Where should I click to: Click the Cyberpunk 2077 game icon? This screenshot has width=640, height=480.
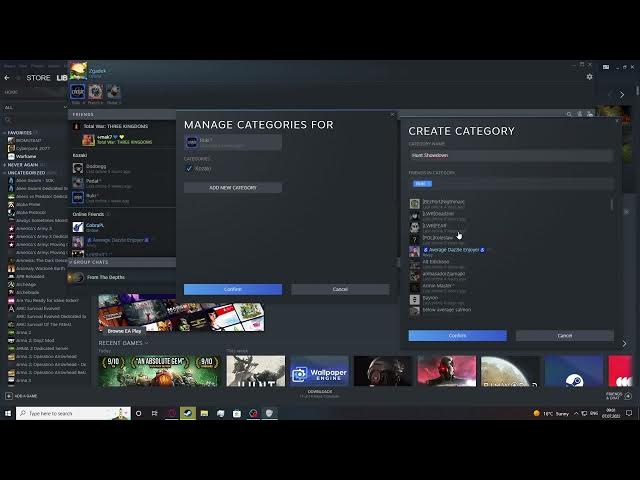click(x=11, y=149)
